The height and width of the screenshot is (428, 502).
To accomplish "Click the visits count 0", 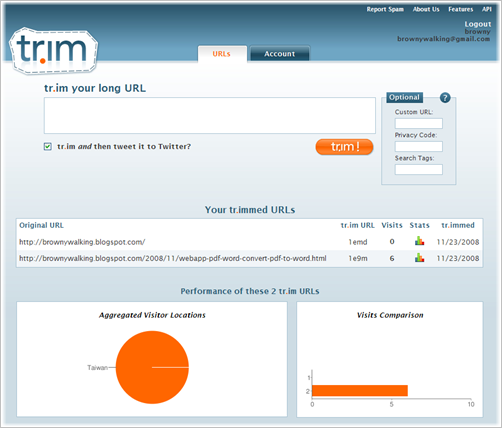I will pyautogui.click(x=392, y=242).
